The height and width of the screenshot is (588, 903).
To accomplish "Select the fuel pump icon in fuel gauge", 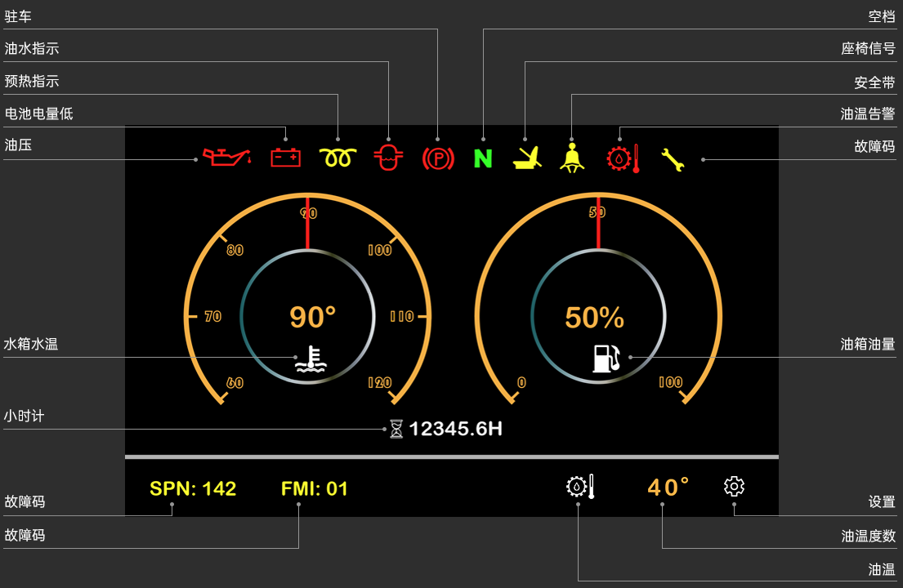I will [x=606, y=359].
